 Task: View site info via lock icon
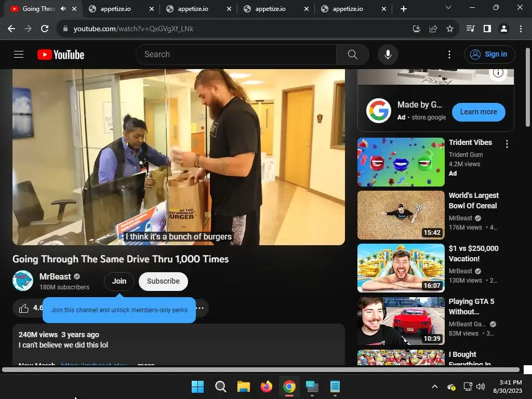65,29
